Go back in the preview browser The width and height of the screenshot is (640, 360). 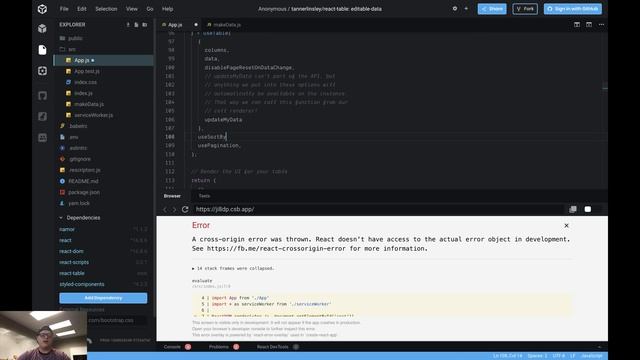[x=165, y=209]
